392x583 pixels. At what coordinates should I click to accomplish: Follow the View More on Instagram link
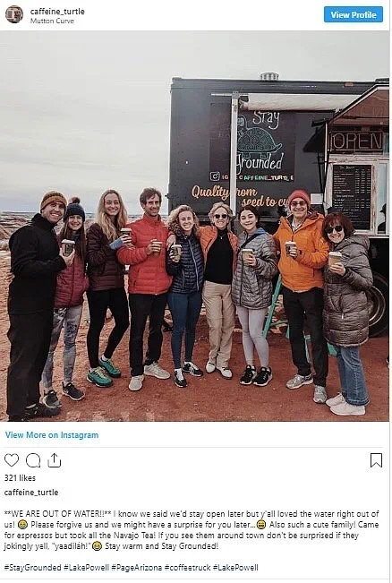tap(52, 435)
